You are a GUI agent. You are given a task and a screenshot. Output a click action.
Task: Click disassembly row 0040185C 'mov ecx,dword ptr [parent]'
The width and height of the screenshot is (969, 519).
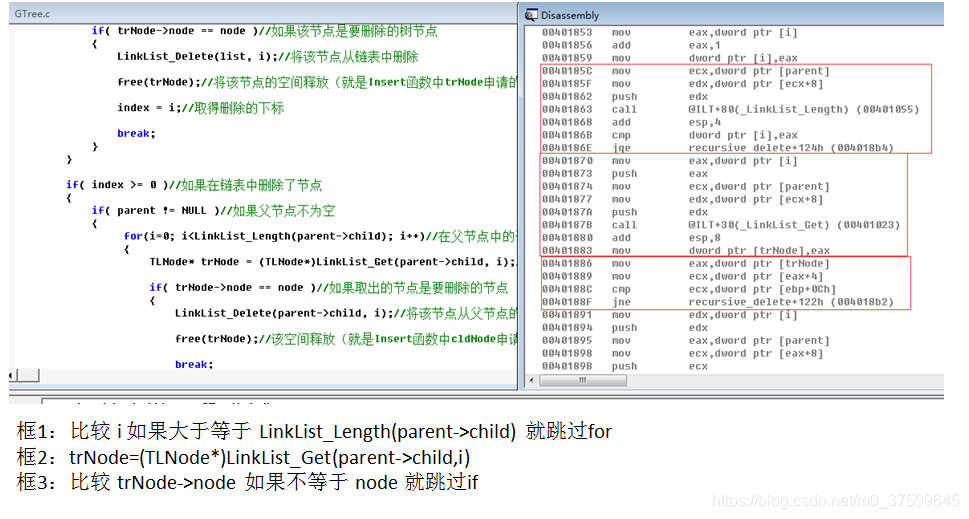point(685,71)
